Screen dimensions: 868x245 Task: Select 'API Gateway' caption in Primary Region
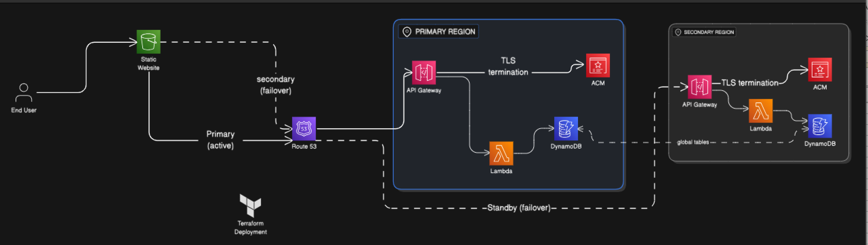coord(424,90)
